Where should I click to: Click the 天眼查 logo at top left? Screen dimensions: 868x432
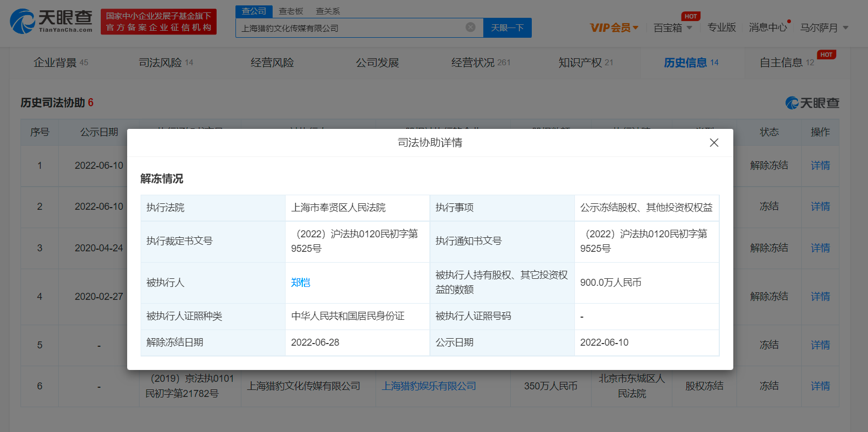pos(51,21)
